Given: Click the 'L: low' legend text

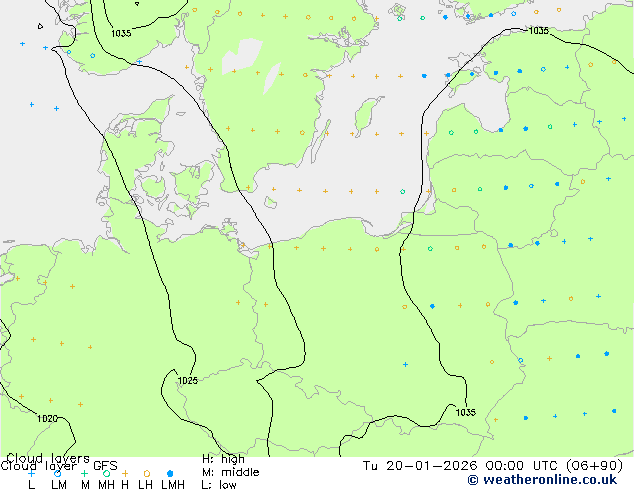Looking at the screenshot, I should (219, 485).
